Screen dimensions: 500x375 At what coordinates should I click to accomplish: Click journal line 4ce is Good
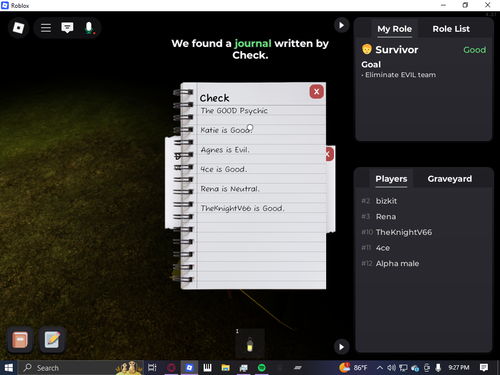point(224,169)
